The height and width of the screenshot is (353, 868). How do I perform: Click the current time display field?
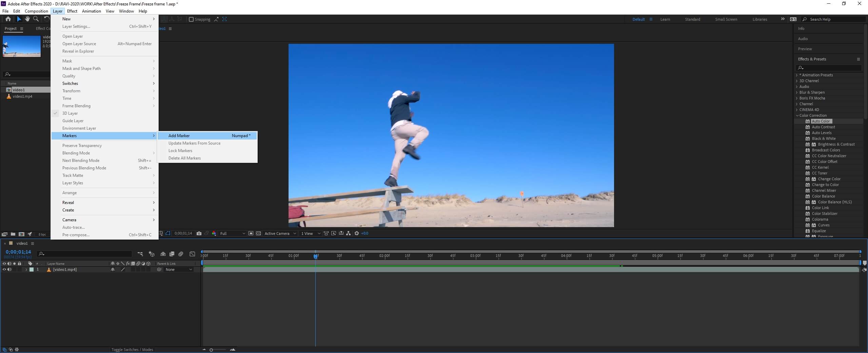point(19,252)
